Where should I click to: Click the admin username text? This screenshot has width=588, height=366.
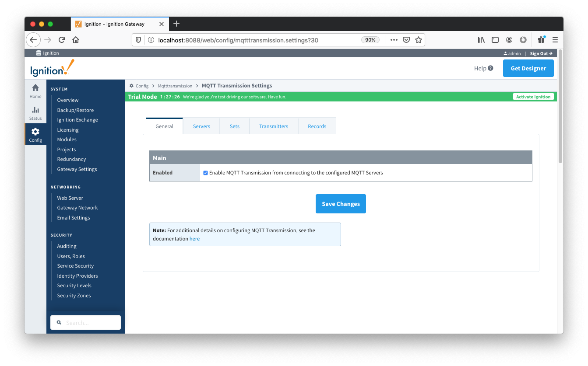[514, 53]
